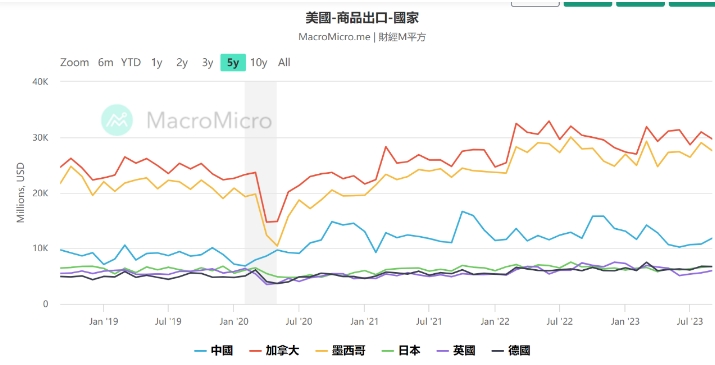
Task: Click the MacroMicro watermark logo icon
Action: tap(117, 120)
